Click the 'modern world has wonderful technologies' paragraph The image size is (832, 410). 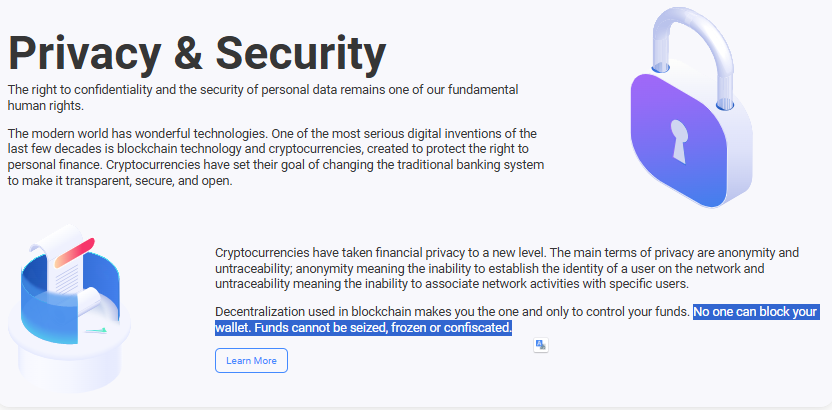click(x=276, y=157)
